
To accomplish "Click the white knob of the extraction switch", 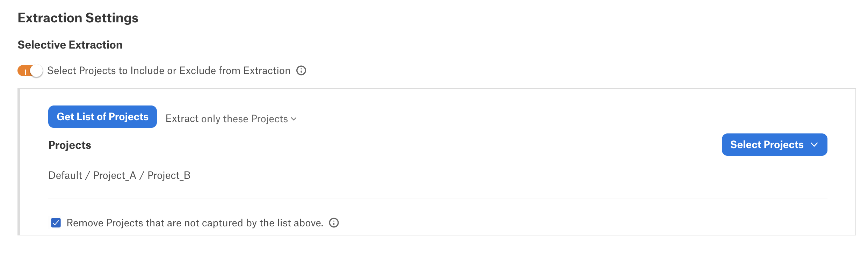I will coord(36,71).
